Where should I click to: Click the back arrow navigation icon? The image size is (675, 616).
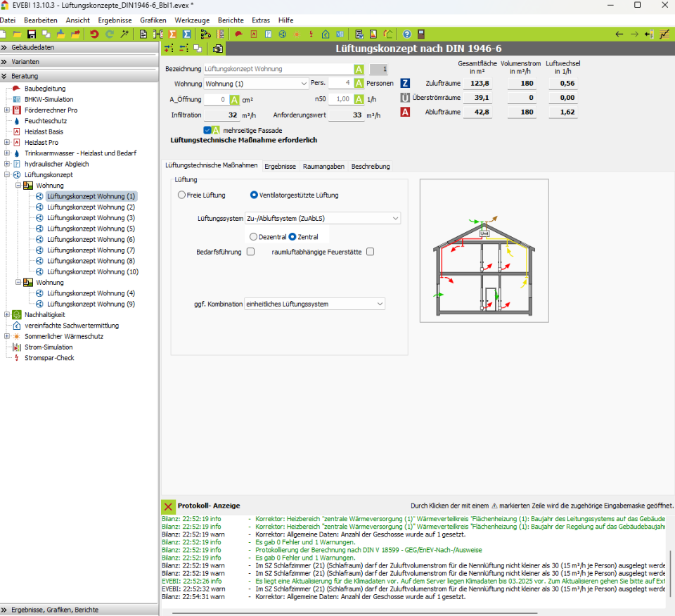click(619, 34)
